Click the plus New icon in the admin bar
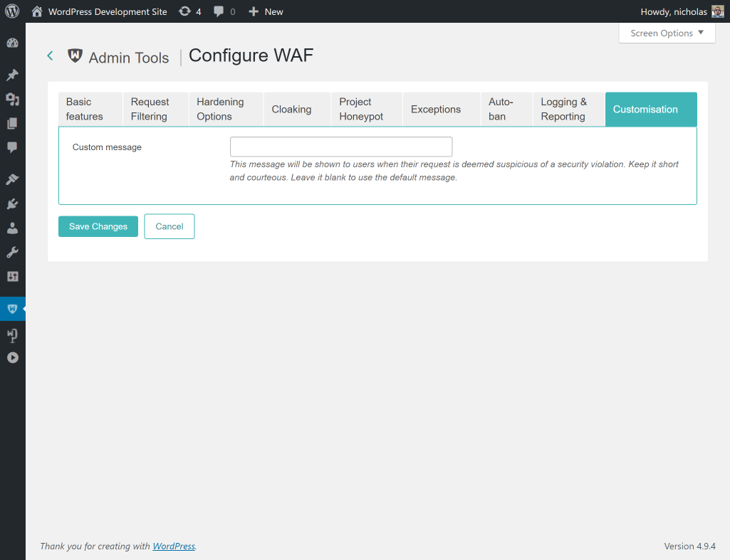This screenshot has height=560, width=730. point(254,11)
